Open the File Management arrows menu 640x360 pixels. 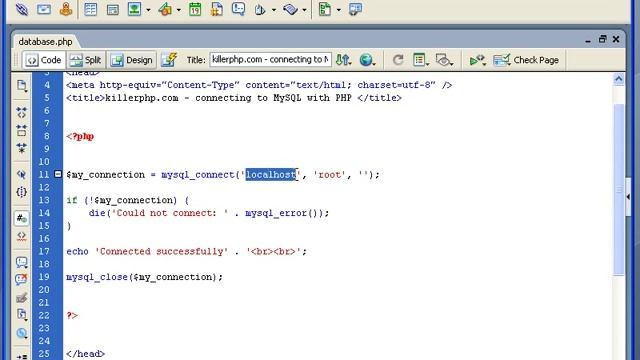click(x=343, y=60)
